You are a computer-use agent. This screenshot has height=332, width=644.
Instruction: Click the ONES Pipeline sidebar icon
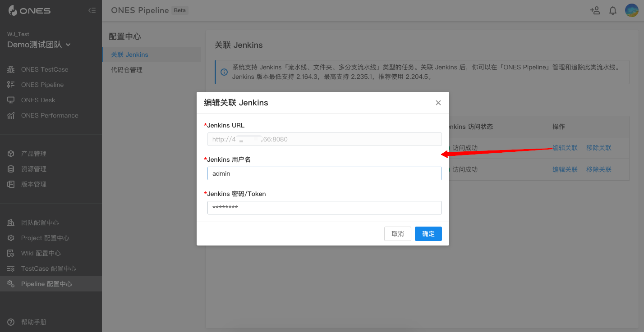tap(11, 85)
